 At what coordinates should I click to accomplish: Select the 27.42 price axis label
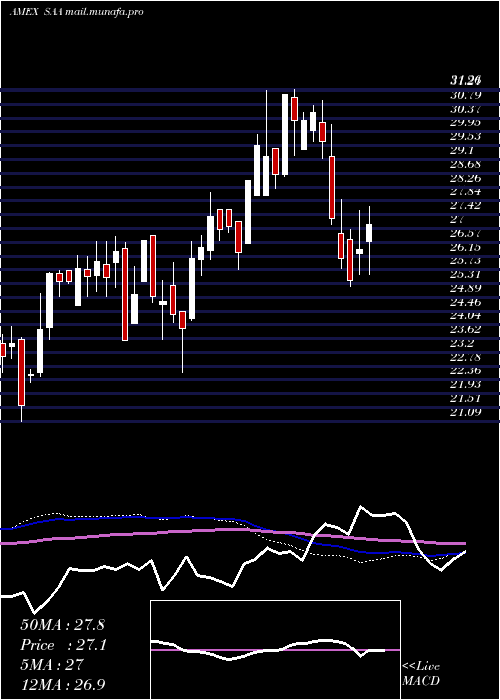[465, 206]
